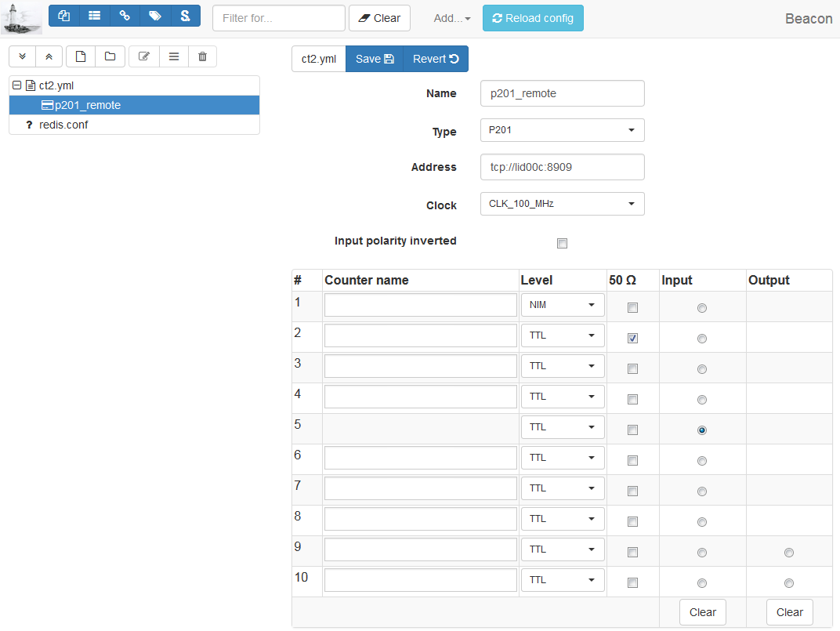Open Level dropdown NIM for channel 1
This screenshot has height=631, width=840.
pos(563,305)
